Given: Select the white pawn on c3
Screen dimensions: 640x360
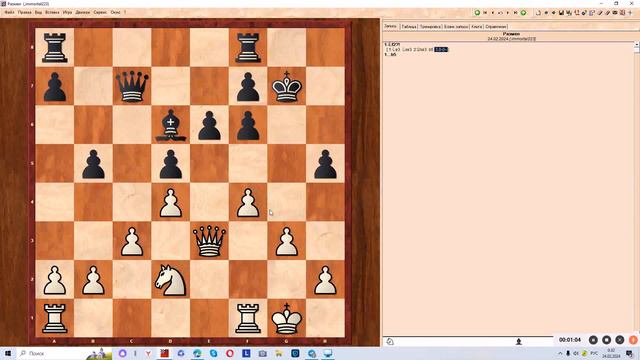Looking at the screenshot, I should [132, 241].
